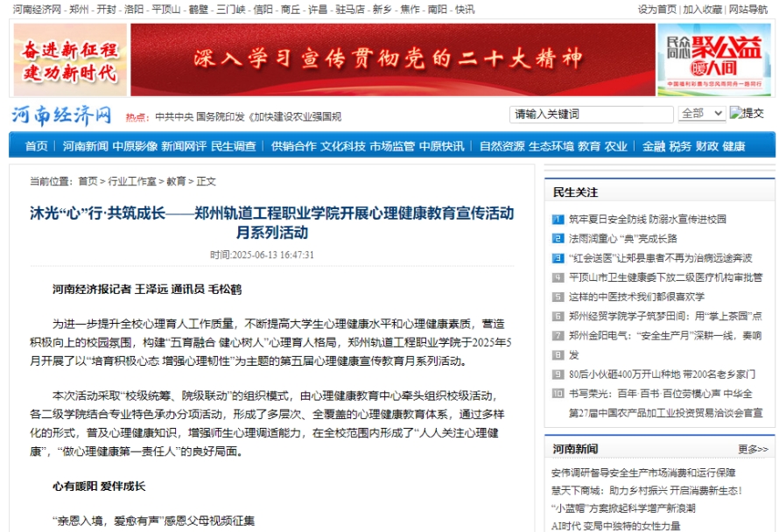Click 设为首页 link at top right

(x=657, y=9)
